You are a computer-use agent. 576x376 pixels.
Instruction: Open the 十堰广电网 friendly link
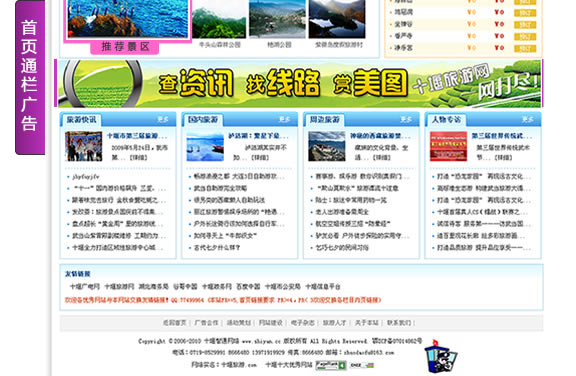point(84,286)
